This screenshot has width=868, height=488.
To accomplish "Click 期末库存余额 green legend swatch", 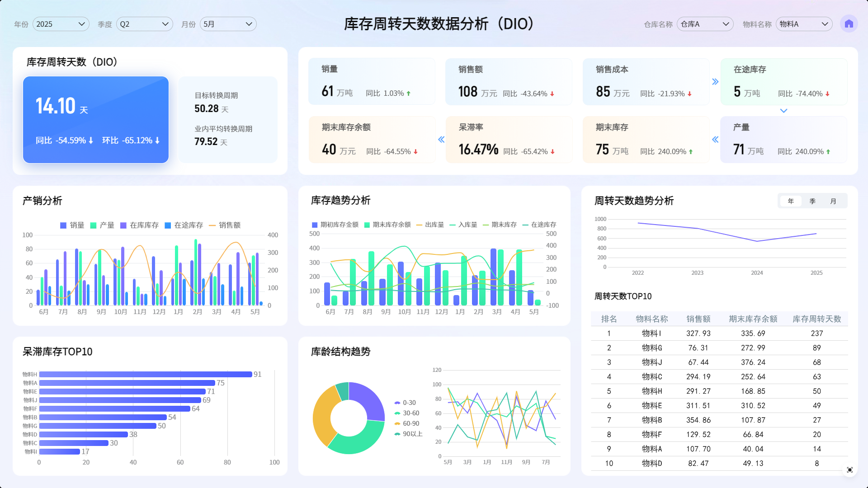I will tap(367, 225).
